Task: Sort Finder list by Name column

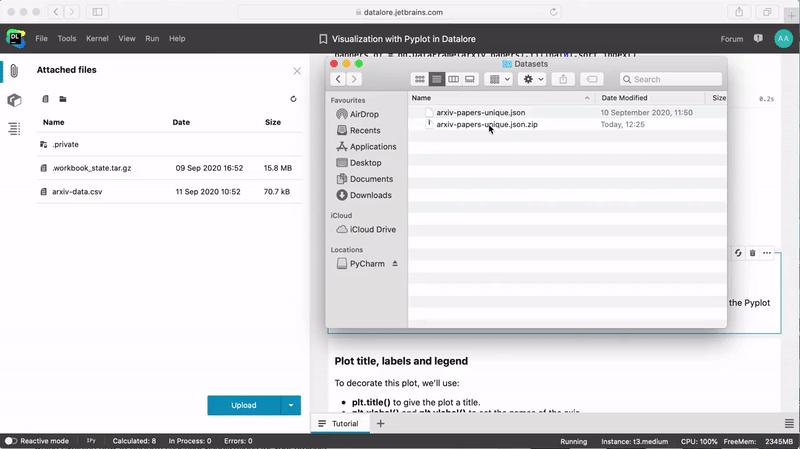Action: pyautogui.click(x=501, y=98)
